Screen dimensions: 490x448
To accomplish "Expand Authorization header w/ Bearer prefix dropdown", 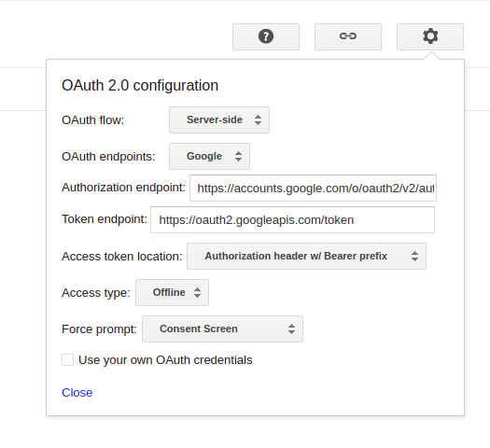I will [306, 256].
